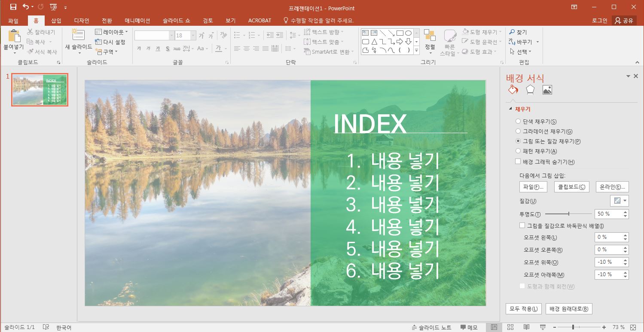The width and height of the screenshot is (644, 332).
Task: Click the Start from beginning slideshow icon
Action: pos(53,7)
